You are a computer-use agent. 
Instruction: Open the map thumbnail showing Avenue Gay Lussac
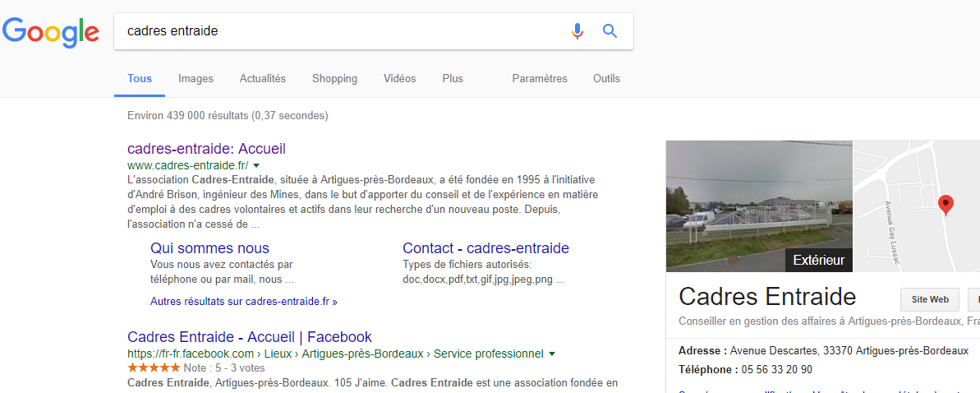click(x=917, y=206)
